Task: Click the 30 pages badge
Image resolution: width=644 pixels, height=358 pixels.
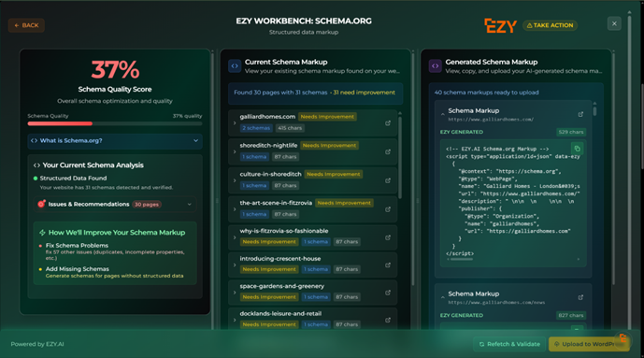Action: pyautogui.click(x=147, y=205)
